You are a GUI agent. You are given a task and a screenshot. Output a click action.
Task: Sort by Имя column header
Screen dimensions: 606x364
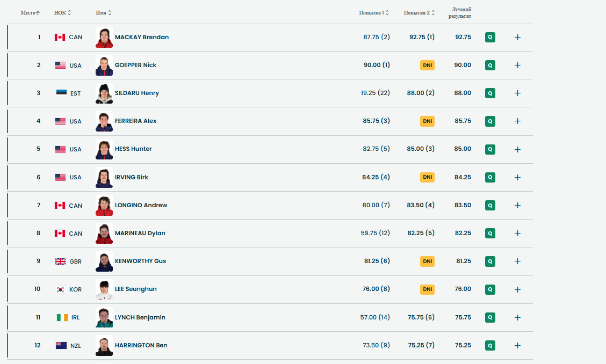click(103, 13)
